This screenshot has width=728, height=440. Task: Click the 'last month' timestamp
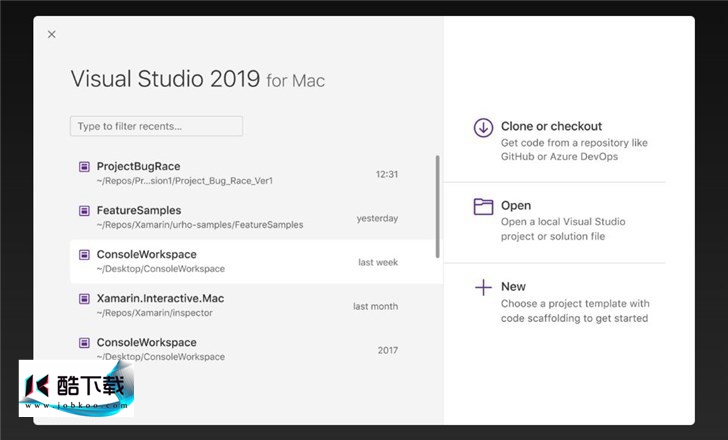click(375, 306)
